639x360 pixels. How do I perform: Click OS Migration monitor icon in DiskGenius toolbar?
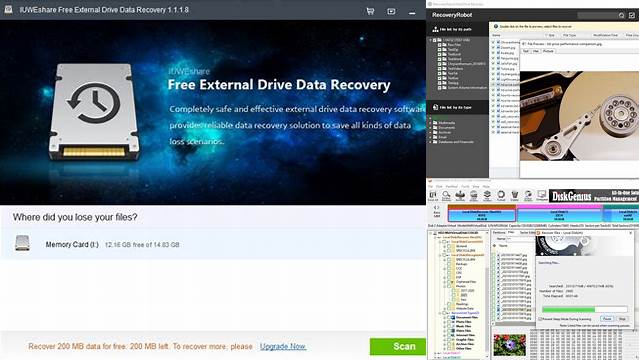(542, 196)
